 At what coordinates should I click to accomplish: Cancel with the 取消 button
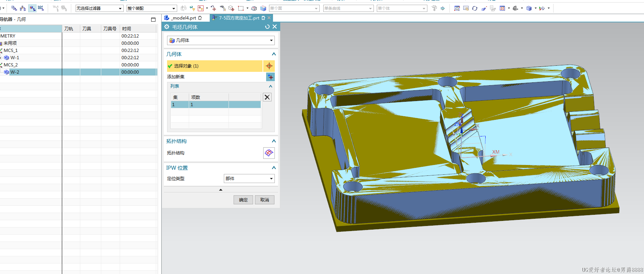(265, 200)
